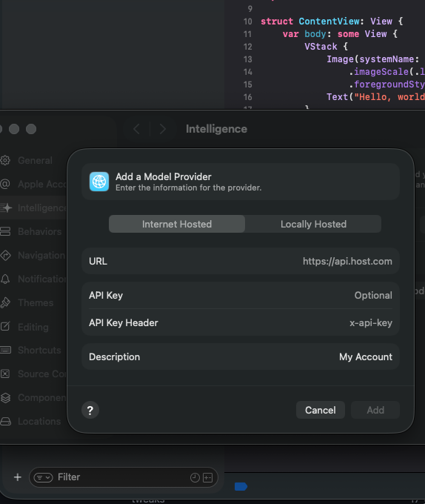Open Navigation settings pane
Screen dimensions: 425x504
[x=41, y=255]
